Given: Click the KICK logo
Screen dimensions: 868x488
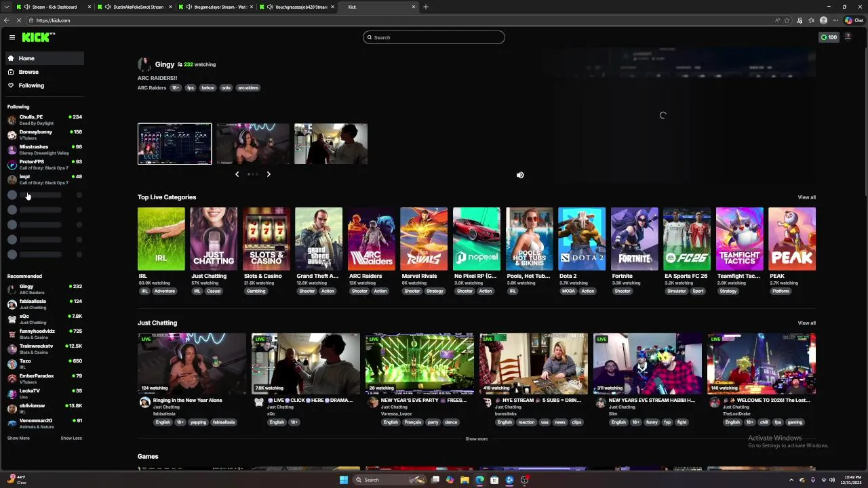Looking at the screenshot, I should [x=37, y=37].
